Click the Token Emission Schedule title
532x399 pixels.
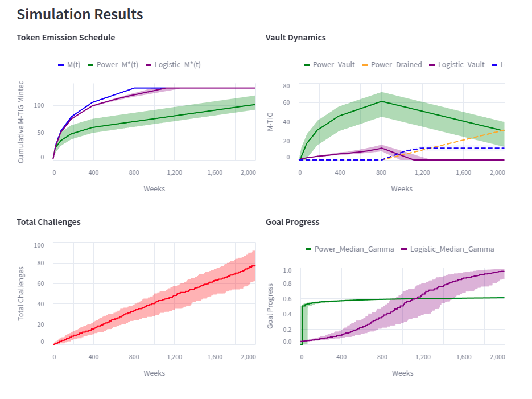click(66, 38)
